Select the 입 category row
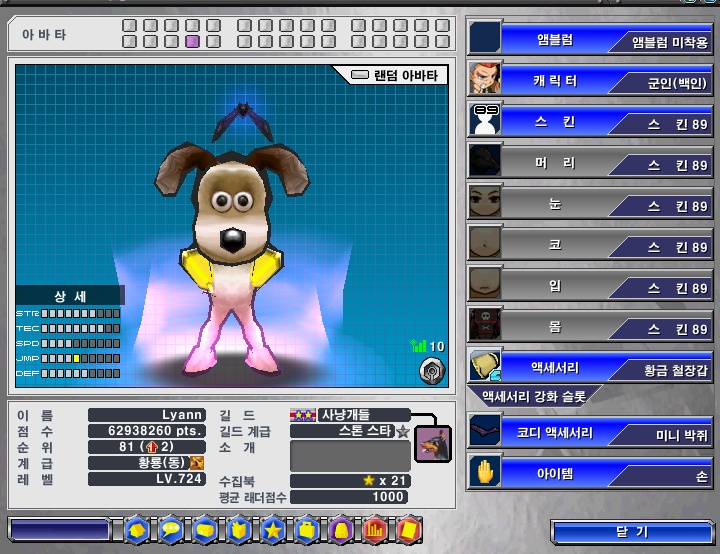Viewport: 720px width, 554px height. point(590,283)
